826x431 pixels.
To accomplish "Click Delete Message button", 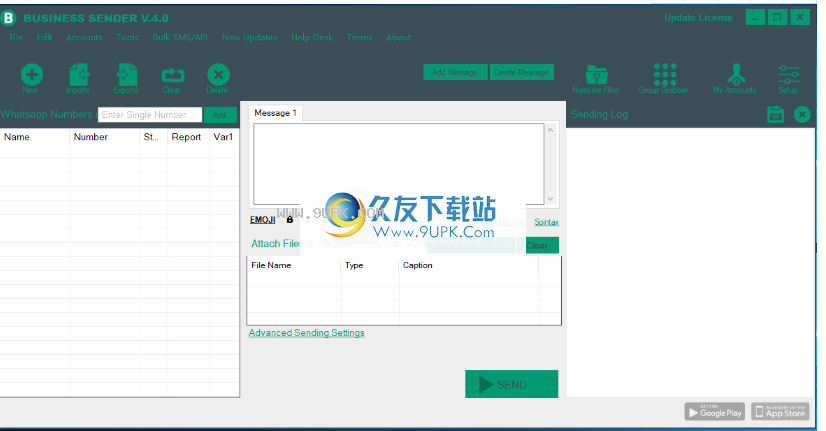I will point(522,72).
